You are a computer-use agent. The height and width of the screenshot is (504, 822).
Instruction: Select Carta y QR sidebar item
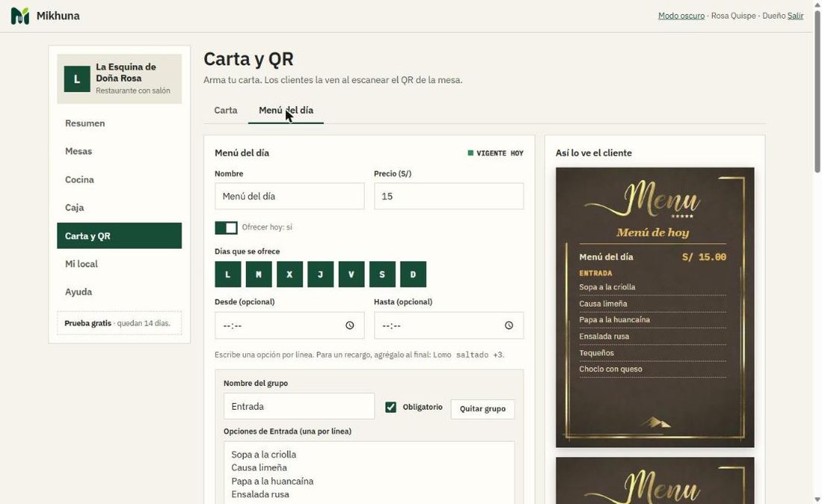point(120,236)
